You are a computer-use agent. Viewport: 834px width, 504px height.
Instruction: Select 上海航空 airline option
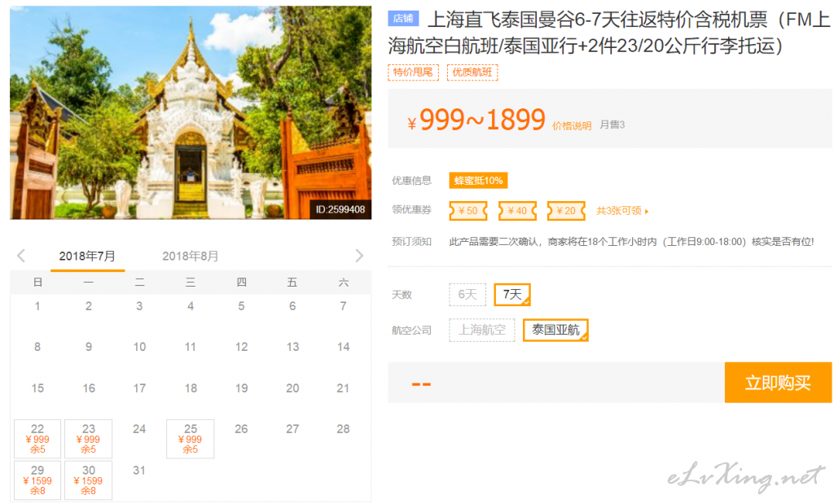tap(482, 330)
